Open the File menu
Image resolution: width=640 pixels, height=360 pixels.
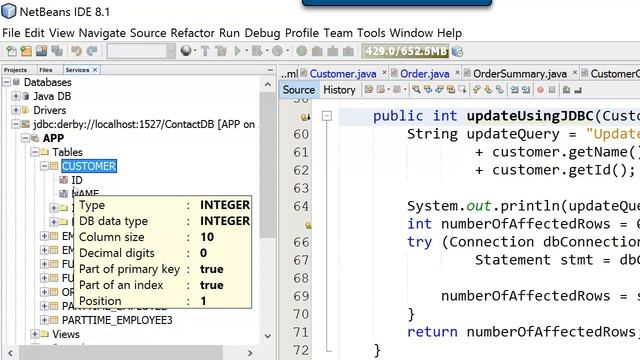[11, 33]
